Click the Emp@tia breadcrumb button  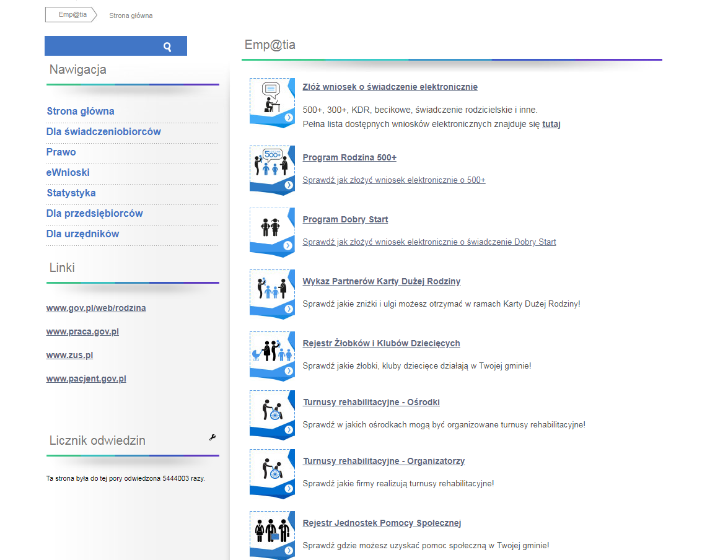coord(72,15)
